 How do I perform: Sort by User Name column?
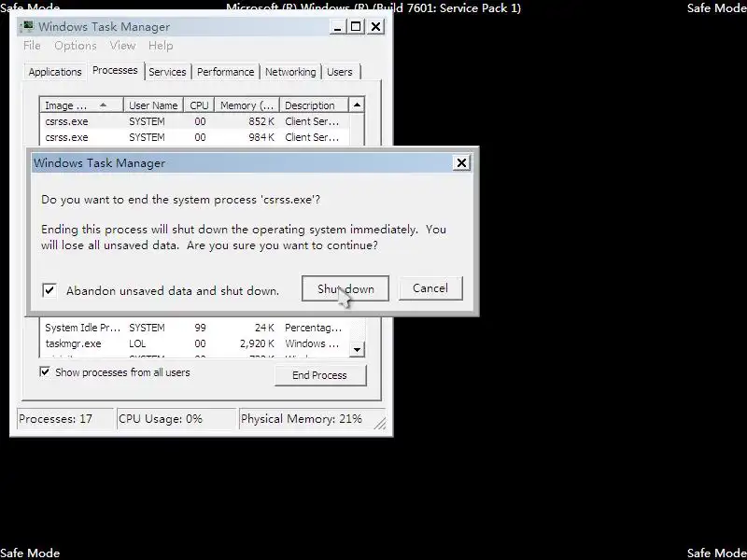153,105
